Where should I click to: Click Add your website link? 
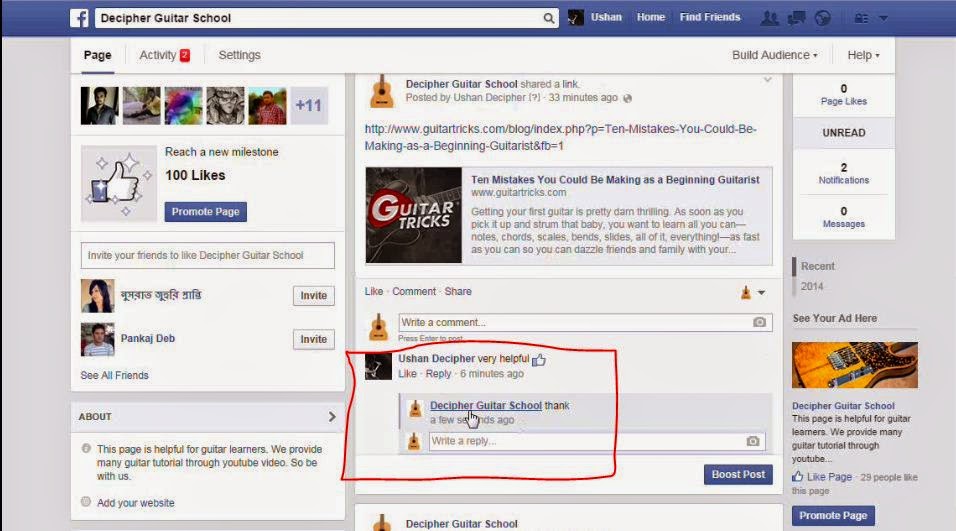[x=135, y=503]
